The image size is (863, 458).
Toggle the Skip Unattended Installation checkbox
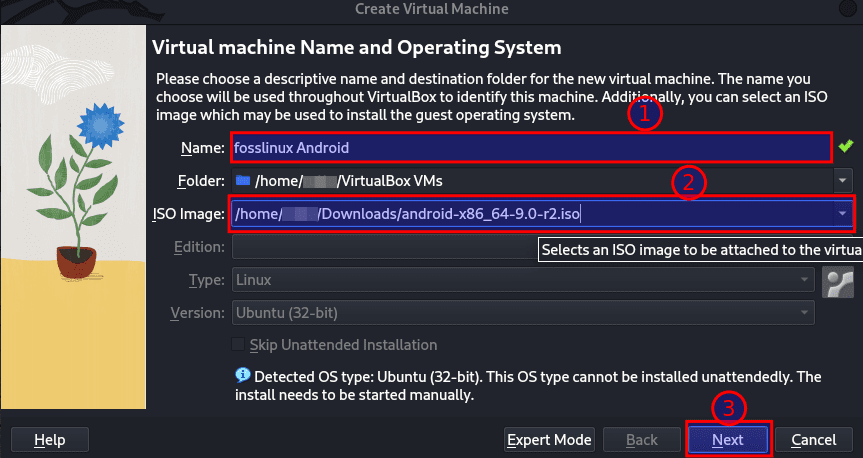tap(238, 345)
